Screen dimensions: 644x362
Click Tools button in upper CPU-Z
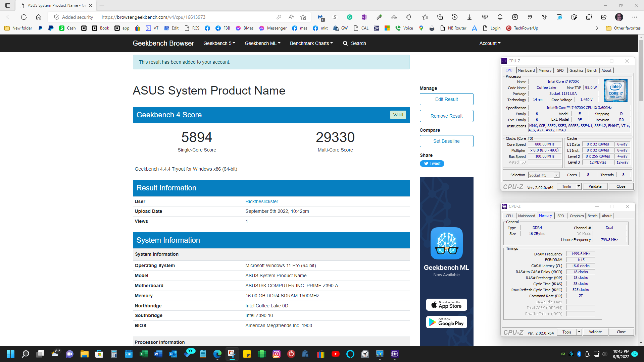click(566, 187)
